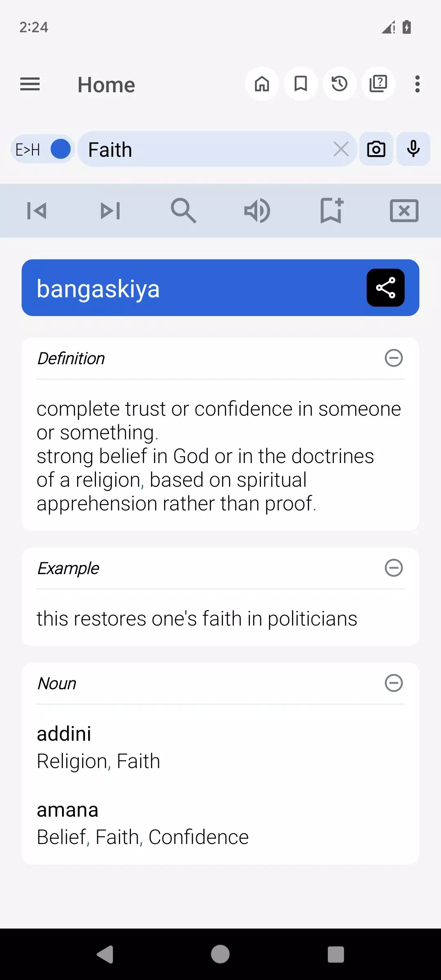Open the three-dot overflow menu
Viewport: 441px width, 980px height.
pos(417,84)
